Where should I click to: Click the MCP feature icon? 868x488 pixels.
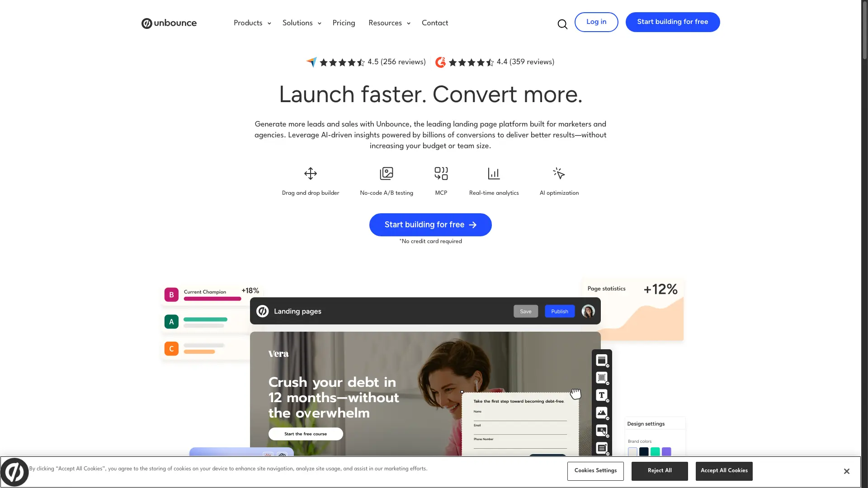[x=441, y=174]
